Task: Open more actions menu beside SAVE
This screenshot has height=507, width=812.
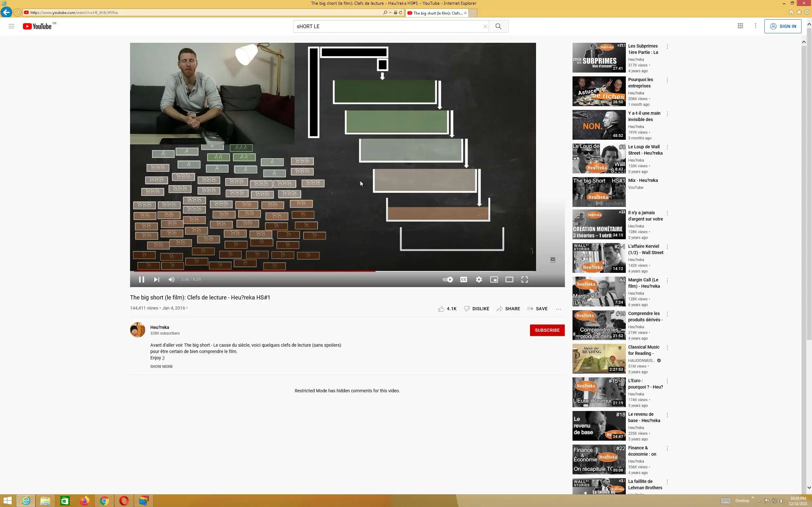Action: click(x=558, y=309)
